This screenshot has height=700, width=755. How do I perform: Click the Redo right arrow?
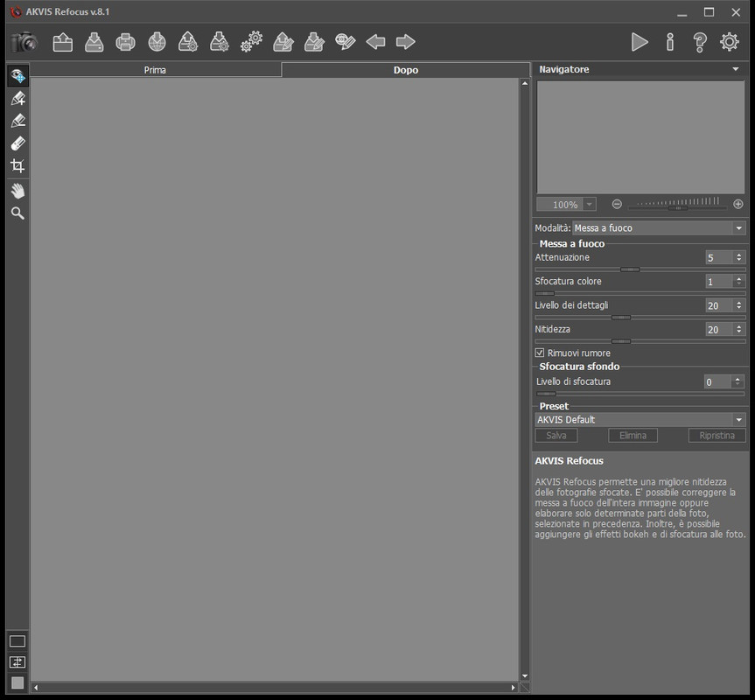[x=405, y=42]
